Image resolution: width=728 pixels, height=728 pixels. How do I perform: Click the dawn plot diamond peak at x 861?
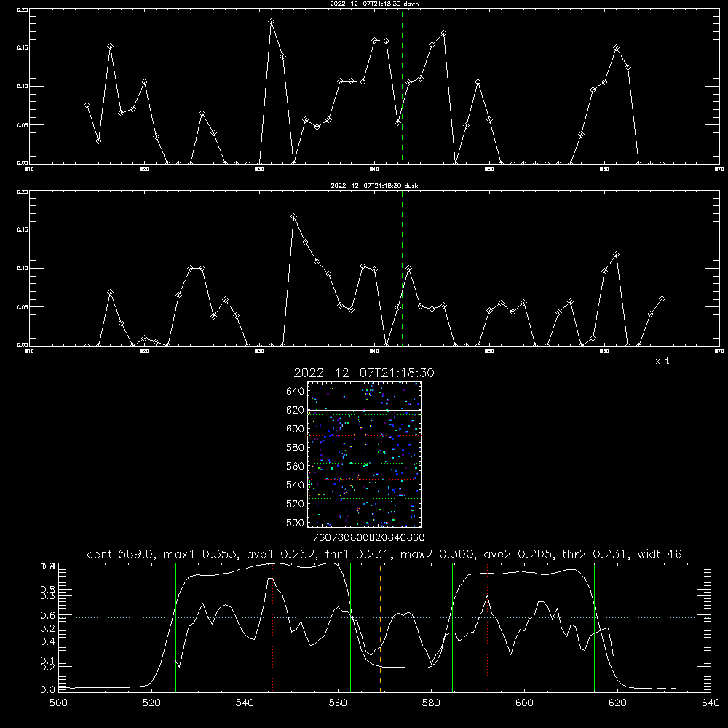pos(617,48)
